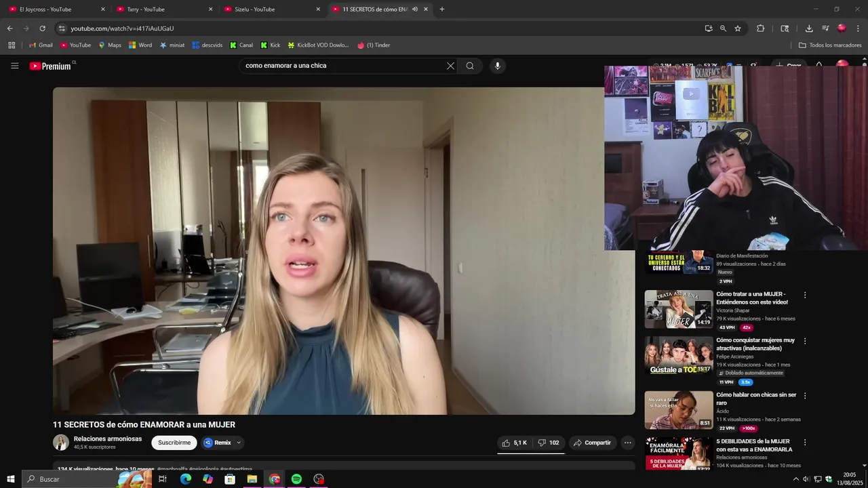Open Canal Kick bookmark
The height and width of the screenshot is (488, 868).
241,45
